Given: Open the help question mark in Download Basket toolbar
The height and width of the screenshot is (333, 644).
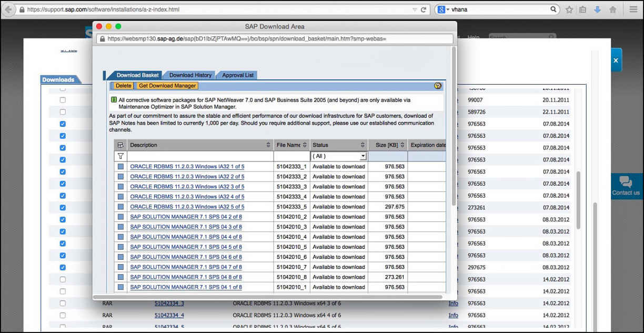Looking at the screenshot, I should [438, 86].
